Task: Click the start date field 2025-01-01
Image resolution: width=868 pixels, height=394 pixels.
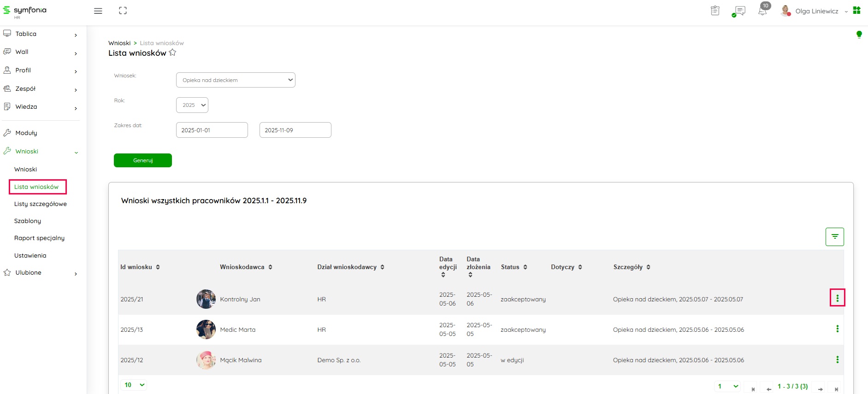Action: point(212,130)
